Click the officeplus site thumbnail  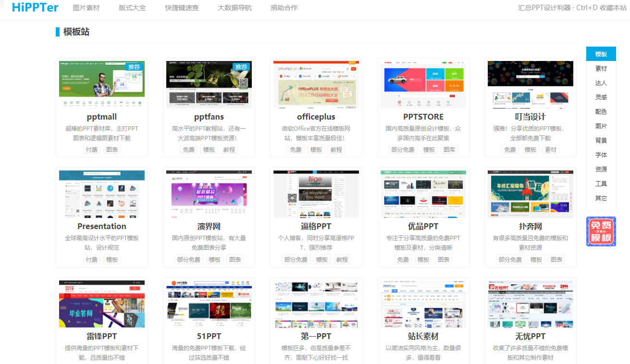(316, 85)
